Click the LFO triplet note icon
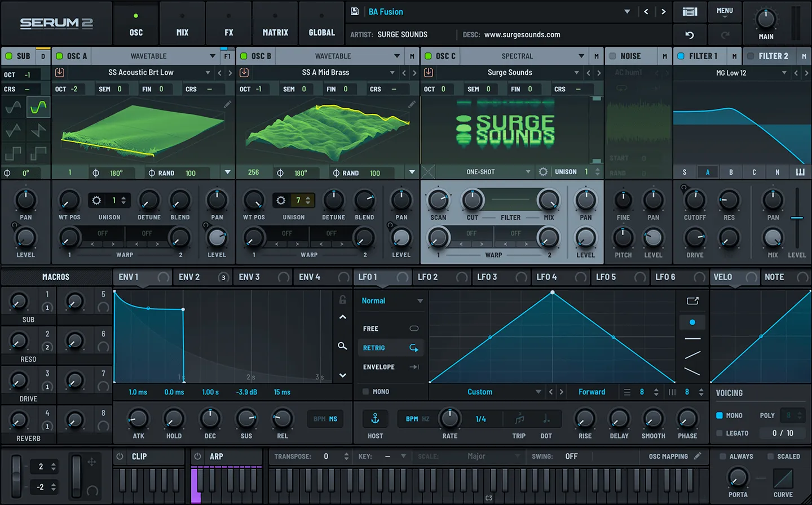The width and height of the screenshot is (812, 505). point(519,419)
